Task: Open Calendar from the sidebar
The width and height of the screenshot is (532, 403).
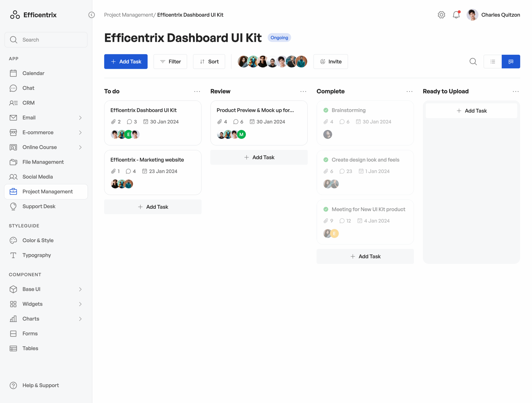Action: pyautogui.click(x=33, y=73)
